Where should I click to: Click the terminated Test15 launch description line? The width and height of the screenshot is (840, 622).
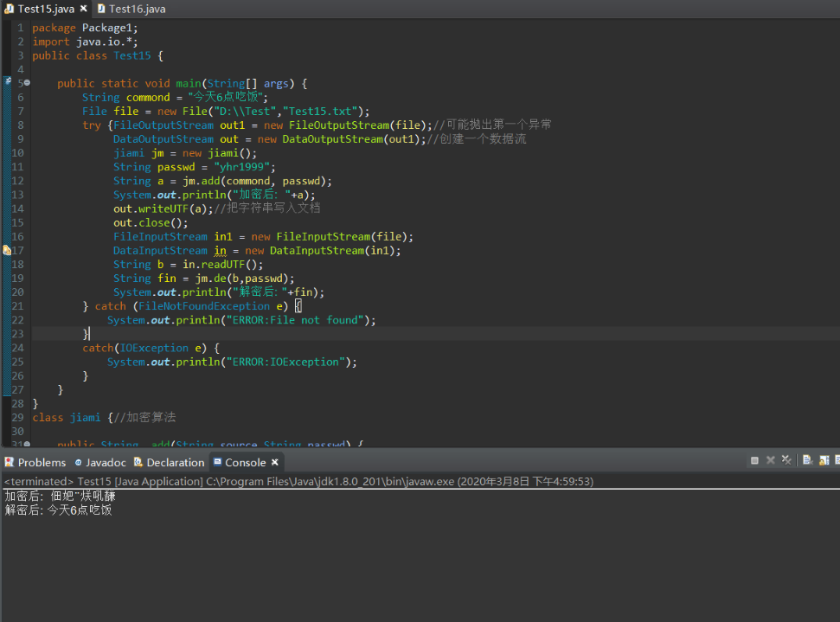[298, 481]
